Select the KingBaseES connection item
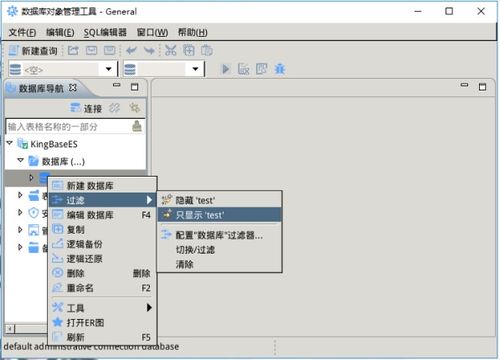This screenshot has width=500, height=360. [47, 144]
